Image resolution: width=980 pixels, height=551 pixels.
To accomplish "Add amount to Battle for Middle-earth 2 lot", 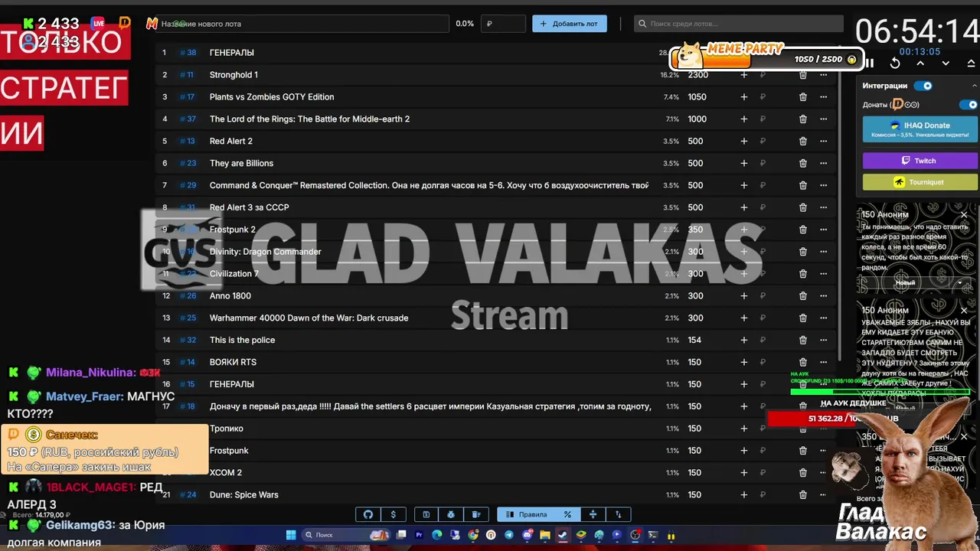I will coord(743,119).
